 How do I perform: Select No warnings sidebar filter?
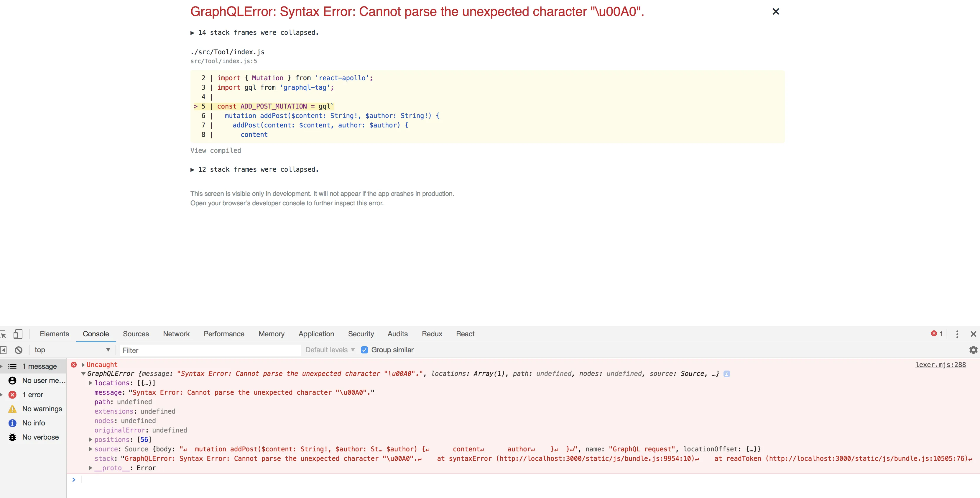(42, 409)
